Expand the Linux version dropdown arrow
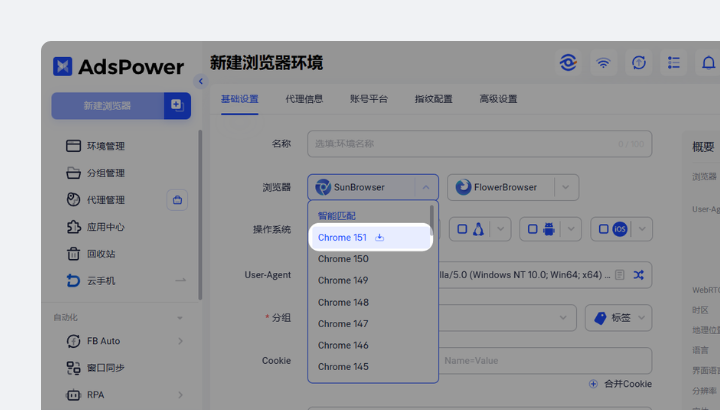720x410 pixels. (x=501, y=229)
